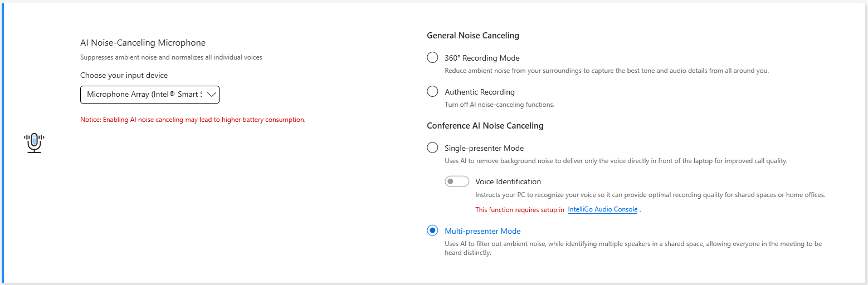Click the chevron arrow on the Microphone Array dropdown
Viewport: 868px width, 285px height.
point(212,95)
